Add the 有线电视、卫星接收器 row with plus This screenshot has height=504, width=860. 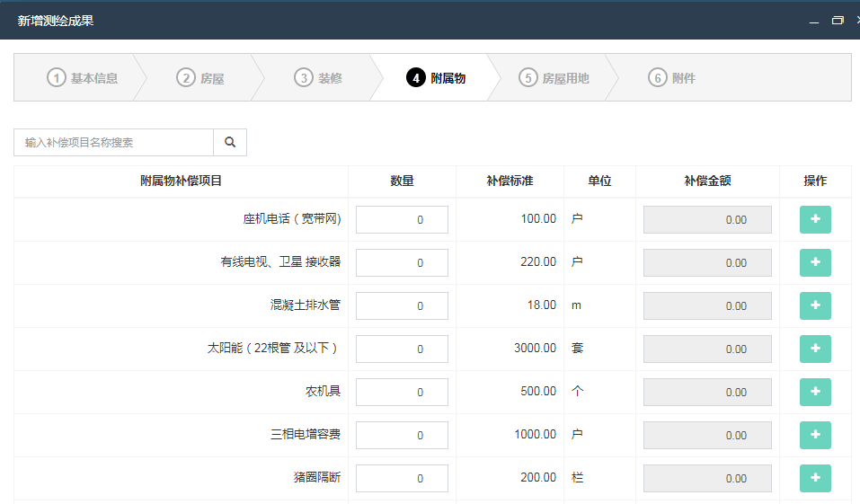[815, 262]
